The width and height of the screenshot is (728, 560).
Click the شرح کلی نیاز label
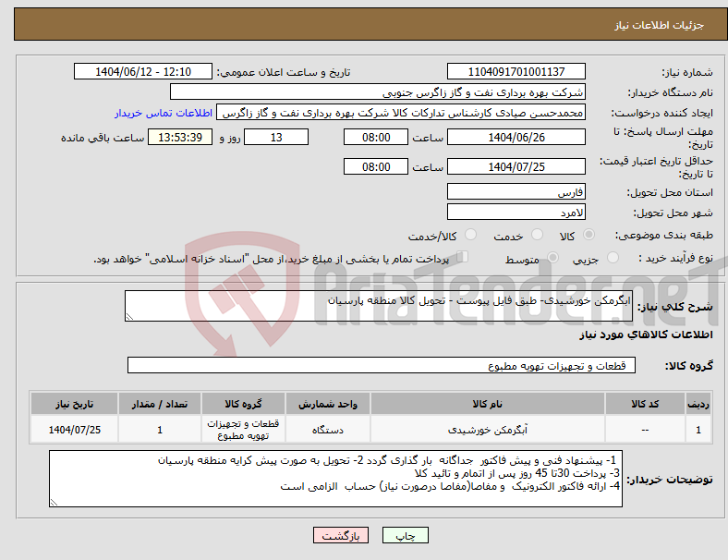tap(675, 307)
